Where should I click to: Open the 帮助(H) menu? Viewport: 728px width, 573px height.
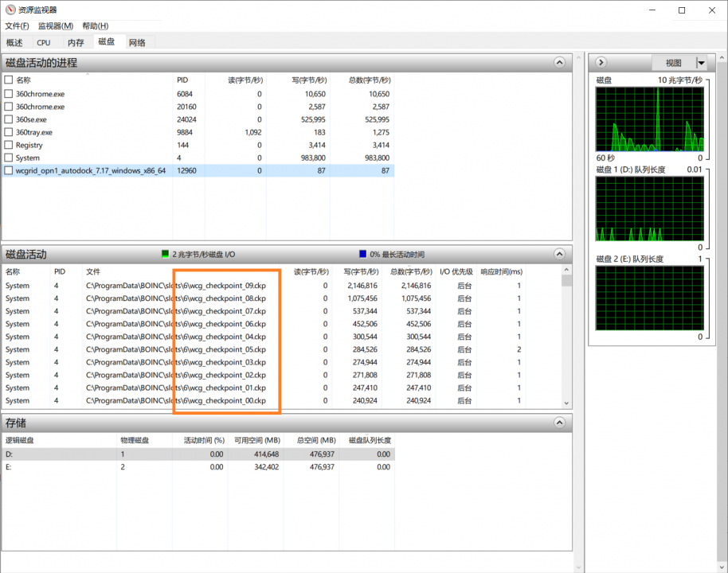point(95,26)
